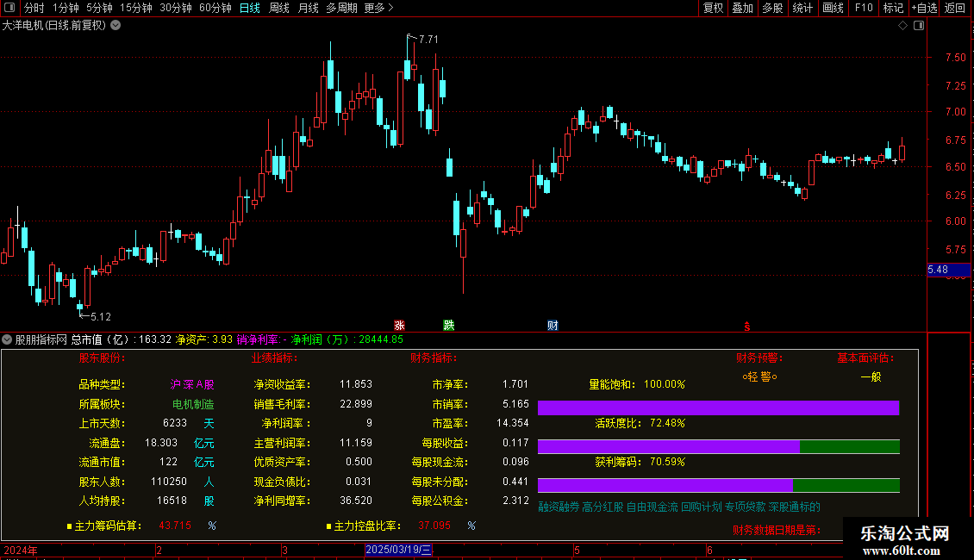Click the 一般 fundamentals rating
This screenshot has width=974, height=560.
point(871,376)
